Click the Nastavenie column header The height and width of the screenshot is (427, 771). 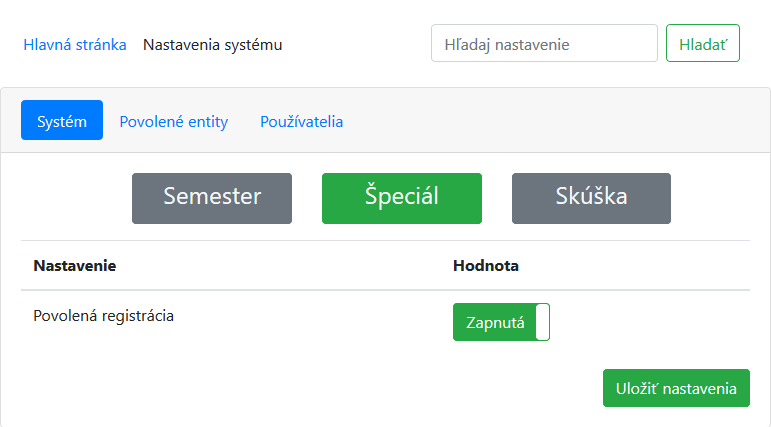click(75, 266)
